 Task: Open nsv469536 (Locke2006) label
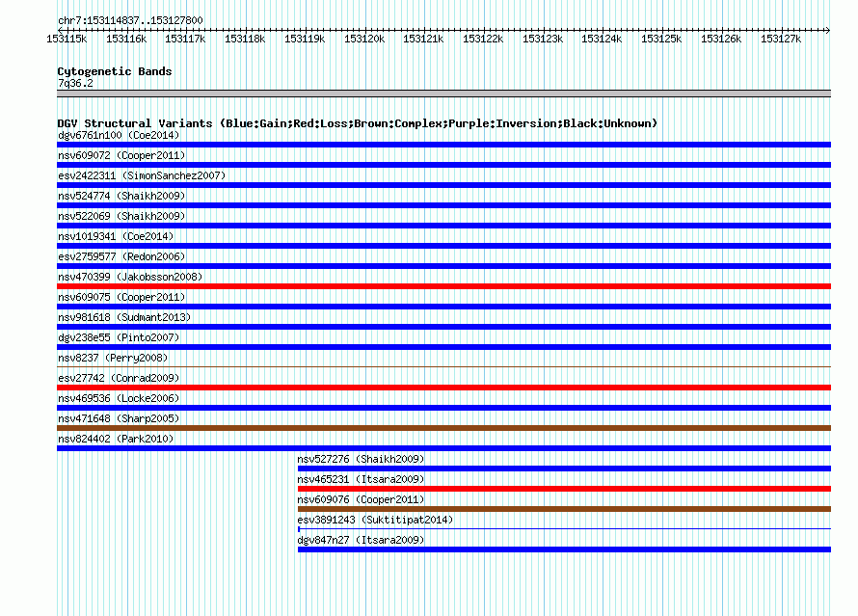[x=119, y=398]
